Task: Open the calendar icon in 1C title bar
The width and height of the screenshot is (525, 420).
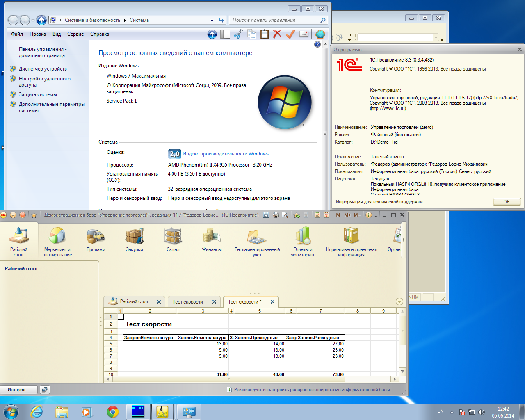Action: 326,215
